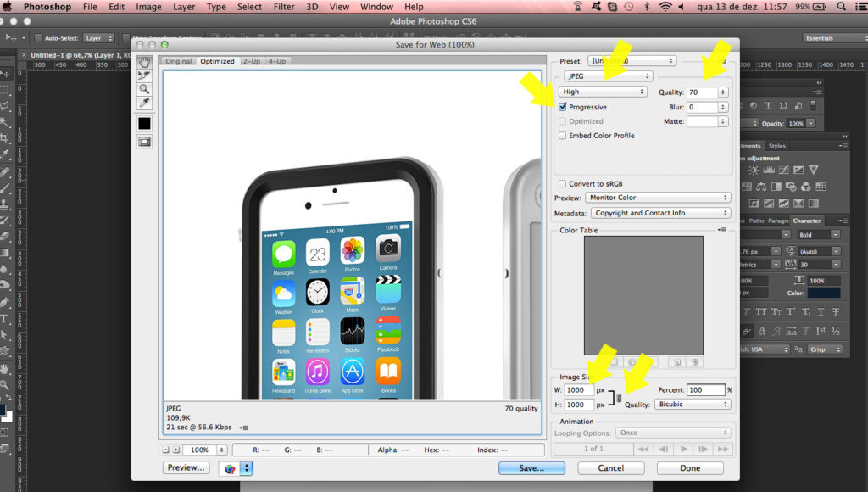The image size is (868, 492).
Task: Open the JPEG file format dropdown
Action: click(x=609, y=76)
